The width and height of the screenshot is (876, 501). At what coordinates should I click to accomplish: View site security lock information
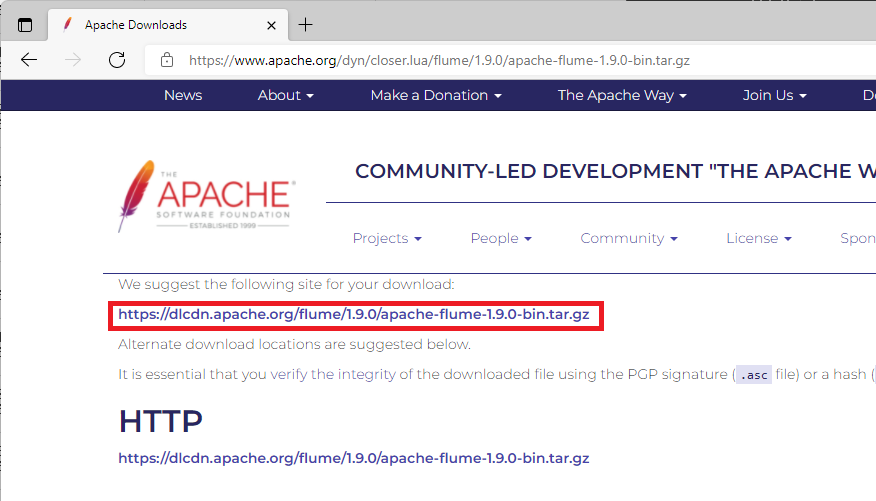click(x=166, y=60)
